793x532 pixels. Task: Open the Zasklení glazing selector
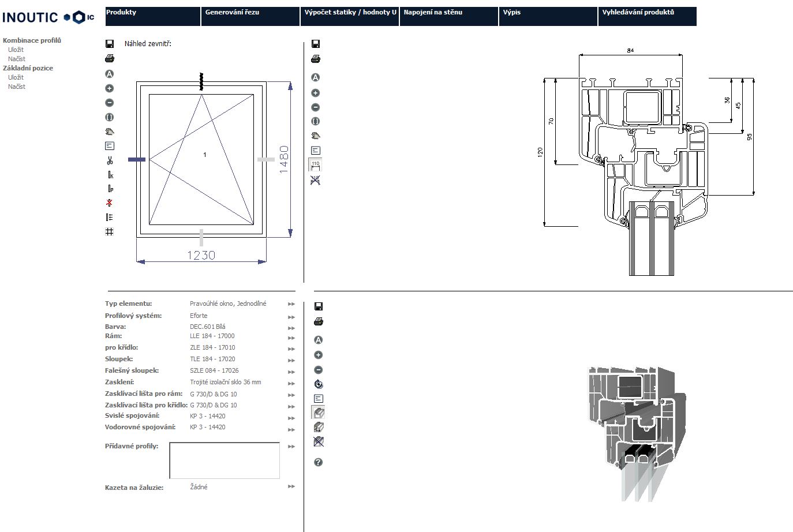290,383
